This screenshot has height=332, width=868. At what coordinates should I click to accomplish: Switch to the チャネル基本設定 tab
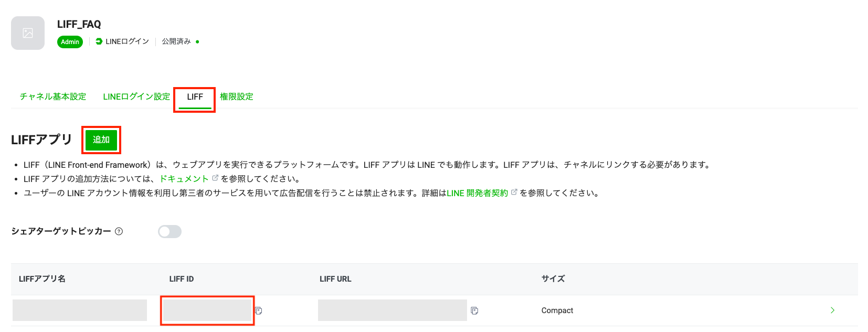coord(52,97)
